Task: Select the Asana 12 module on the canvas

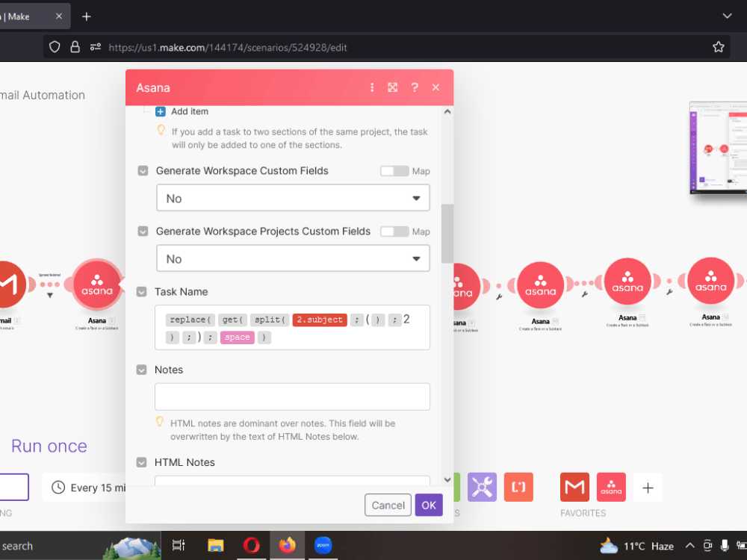Action: (711, 281)
